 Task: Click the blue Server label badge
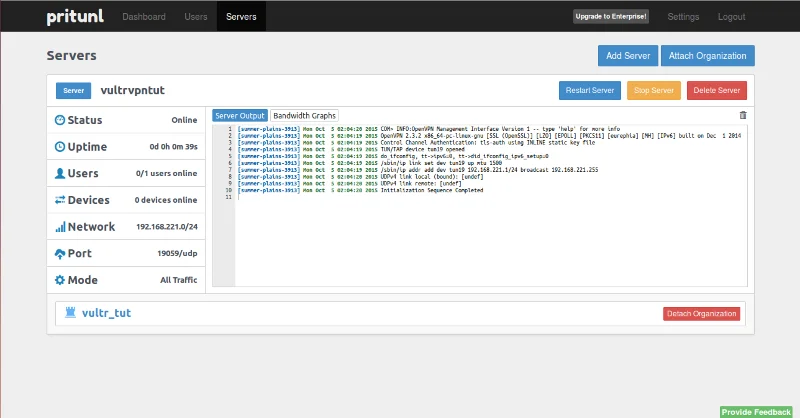73,90
